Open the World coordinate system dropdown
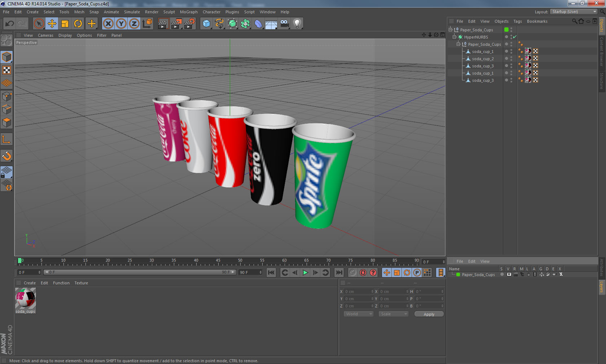 (358, 314)
